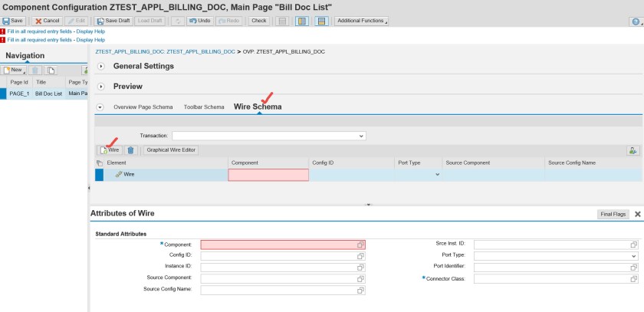
Task: Click the Cancel toolbar button
Action: [47, 21]
